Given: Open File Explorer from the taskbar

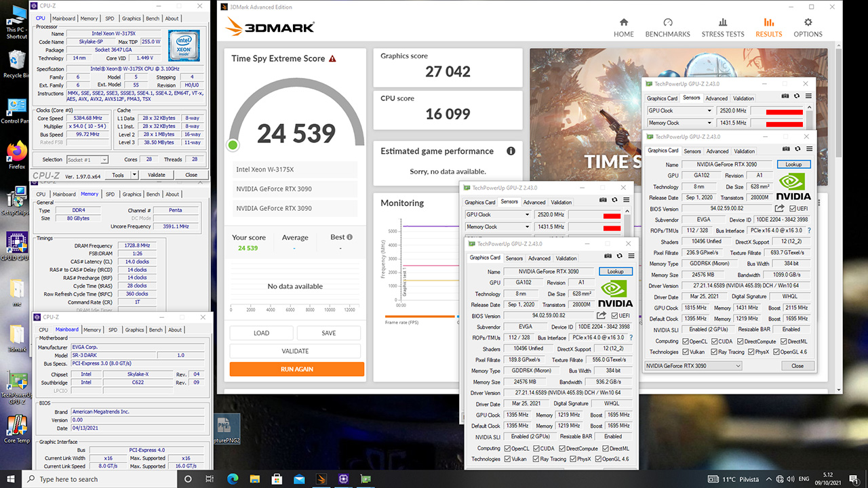Looking at the screenshot, I should point(255,479).
